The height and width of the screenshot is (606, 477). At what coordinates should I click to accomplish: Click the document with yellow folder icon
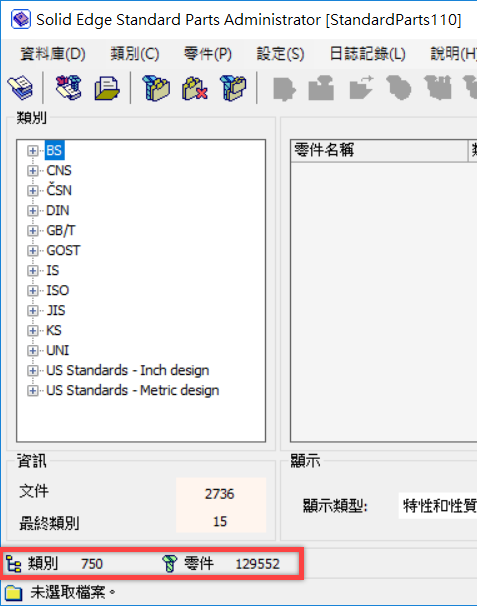(x=107, y=88)
